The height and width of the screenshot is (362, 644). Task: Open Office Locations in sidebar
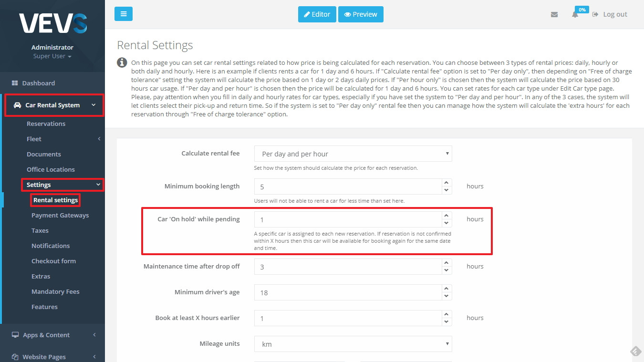coord(51,169)
